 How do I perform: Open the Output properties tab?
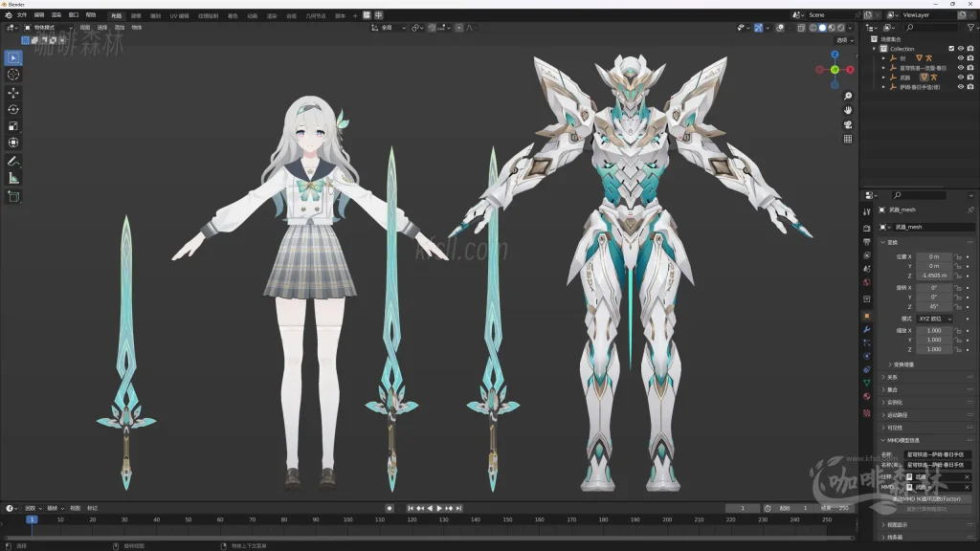(x=866, y=242)
